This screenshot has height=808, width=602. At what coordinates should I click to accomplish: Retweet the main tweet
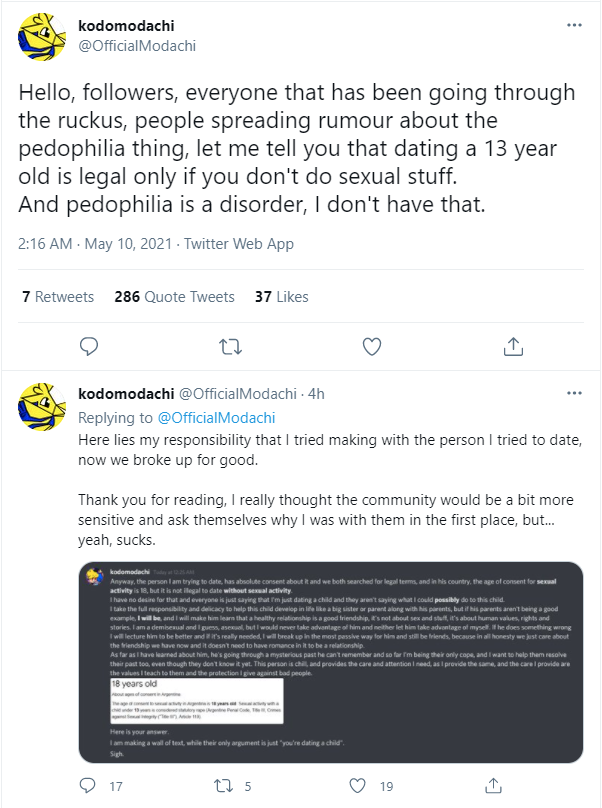pos(230,347)
